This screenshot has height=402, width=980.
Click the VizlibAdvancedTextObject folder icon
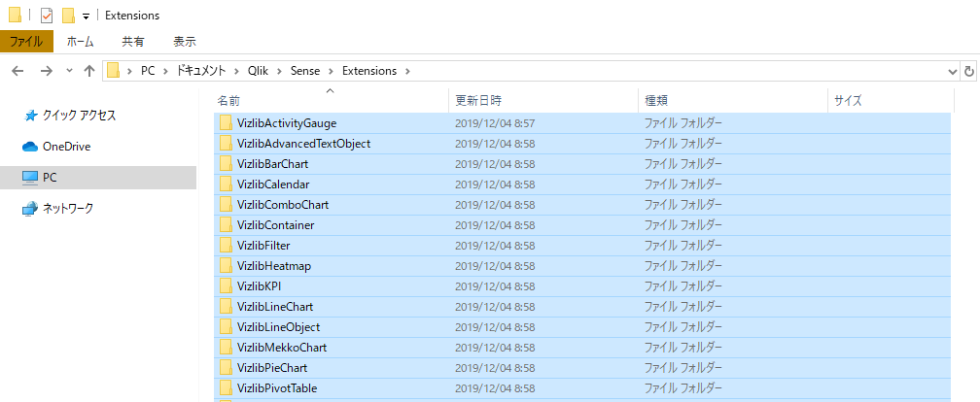[226, 144]
